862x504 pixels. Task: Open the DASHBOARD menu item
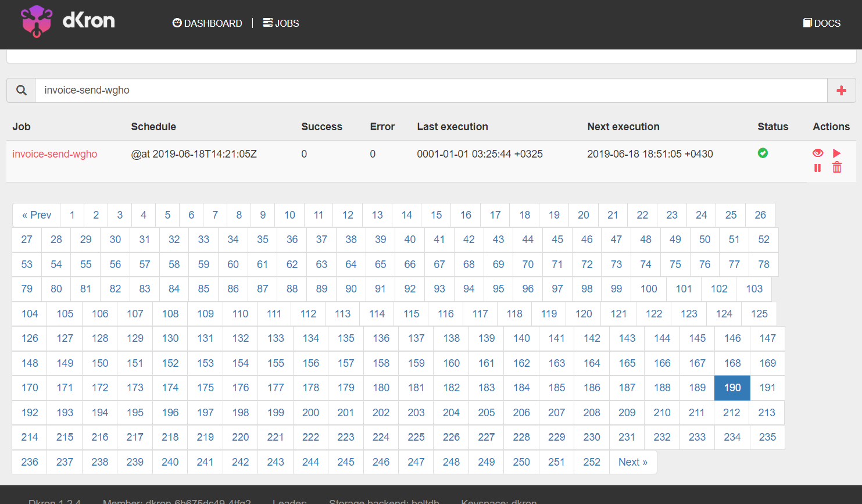pos(207,23)
